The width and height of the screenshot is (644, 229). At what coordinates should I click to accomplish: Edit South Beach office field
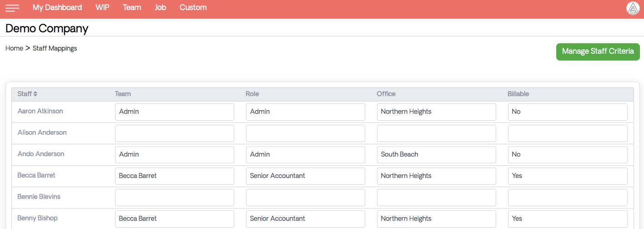click(437, 155)
